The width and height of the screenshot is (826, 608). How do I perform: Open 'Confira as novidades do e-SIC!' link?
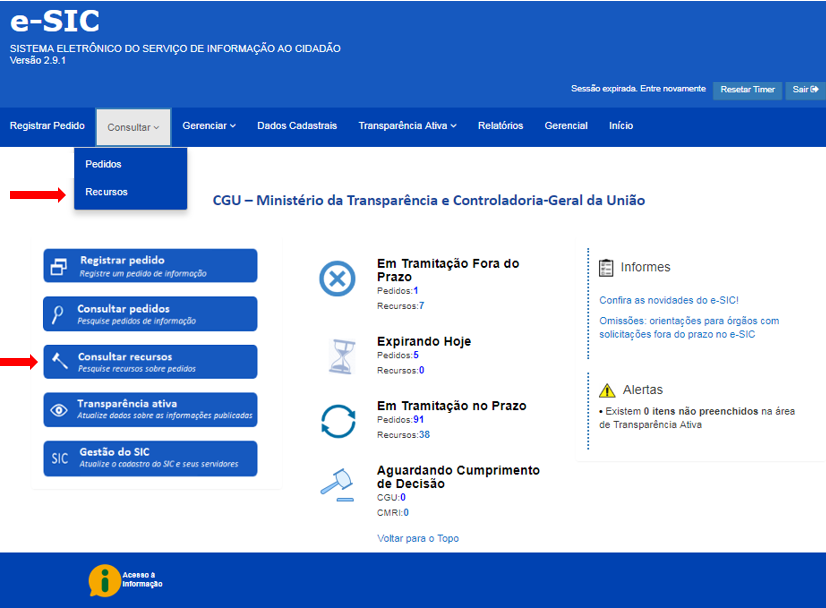point(668,300)
